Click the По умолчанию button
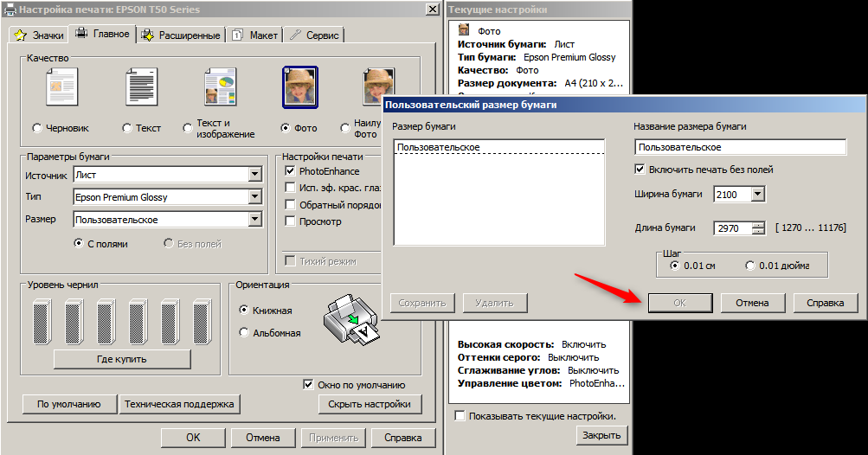Image resolution: width=868 pixels, height=455 pixels. 69,404
